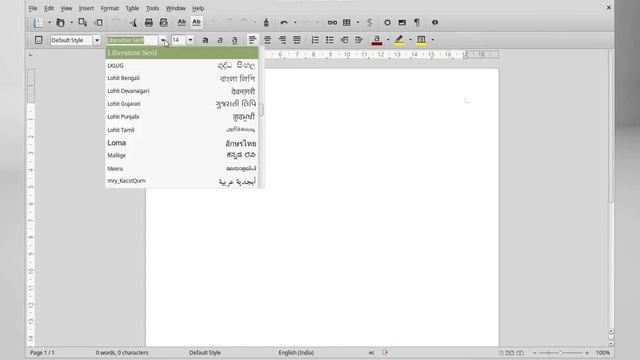This screenshot has height=360, width=640.
Task: Select book view layout icon
Action: click(520, 353)
